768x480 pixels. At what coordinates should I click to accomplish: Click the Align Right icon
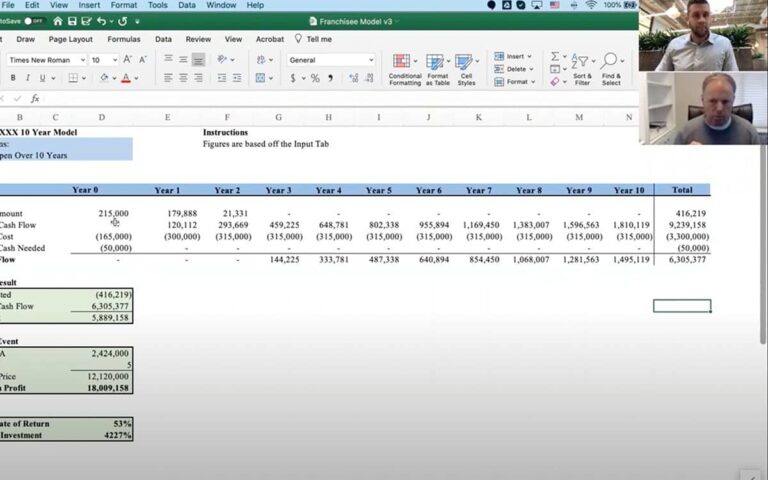coord(198,77)
